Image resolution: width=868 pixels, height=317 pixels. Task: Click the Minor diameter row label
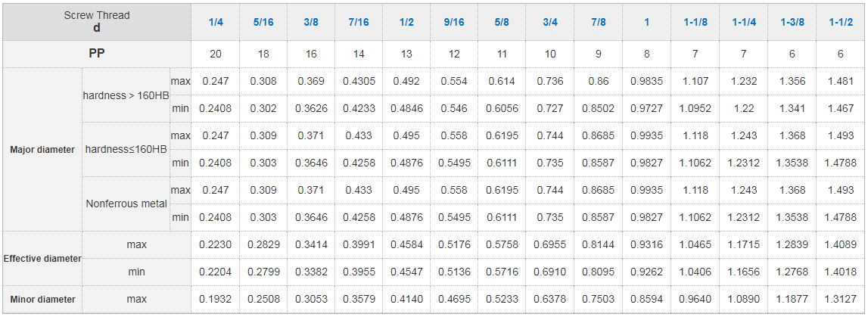point(42,300)
